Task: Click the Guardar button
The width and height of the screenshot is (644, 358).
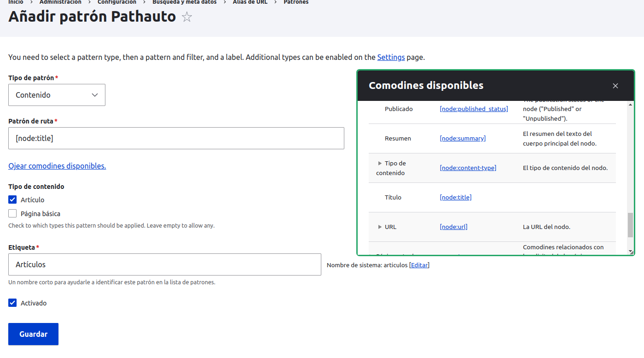Action: 33,334
